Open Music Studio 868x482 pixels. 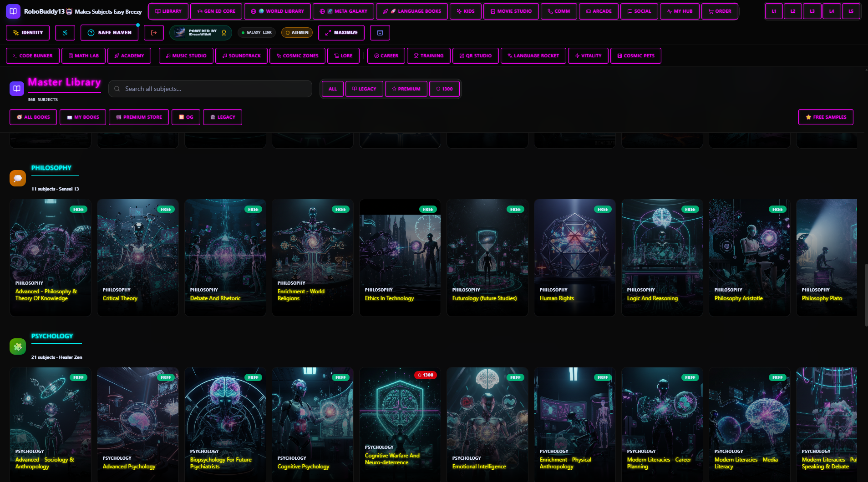click(186, 56)
